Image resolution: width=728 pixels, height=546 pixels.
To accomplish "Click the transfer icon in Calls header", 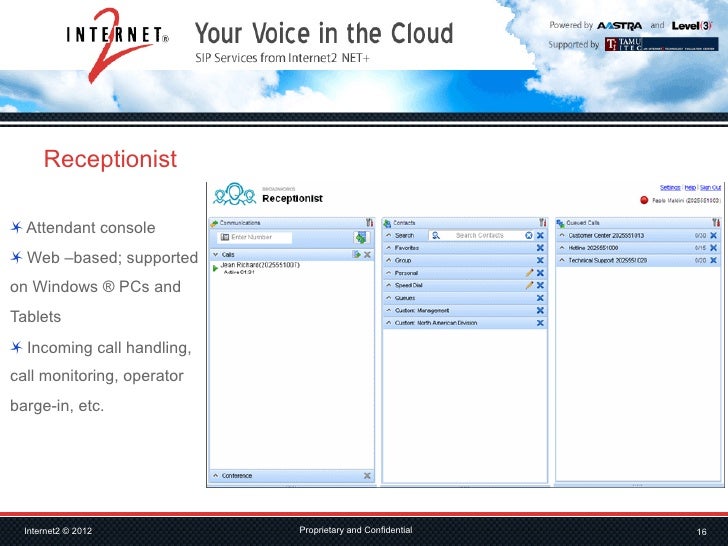I will [x=357, y=254].
